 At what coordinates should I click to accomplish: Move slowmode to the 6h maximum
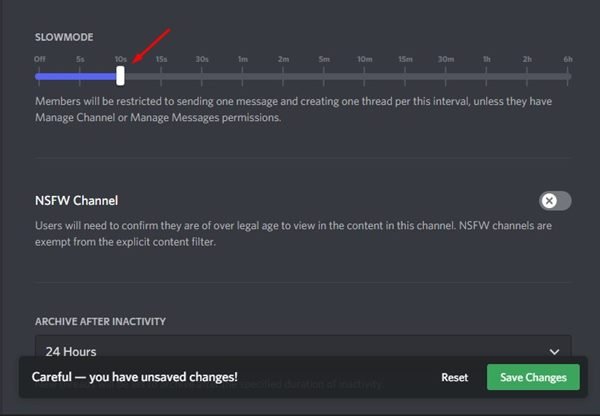(568, 76)
